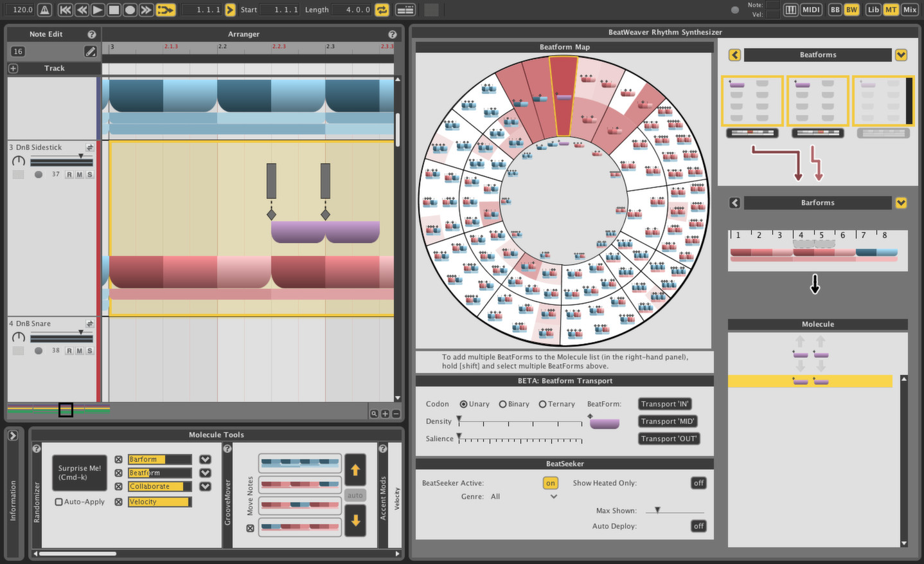Viewport: 924px width, 564px height.
Task: Collapse the Beatforms panel with its chevron
Action: [901, 55]
